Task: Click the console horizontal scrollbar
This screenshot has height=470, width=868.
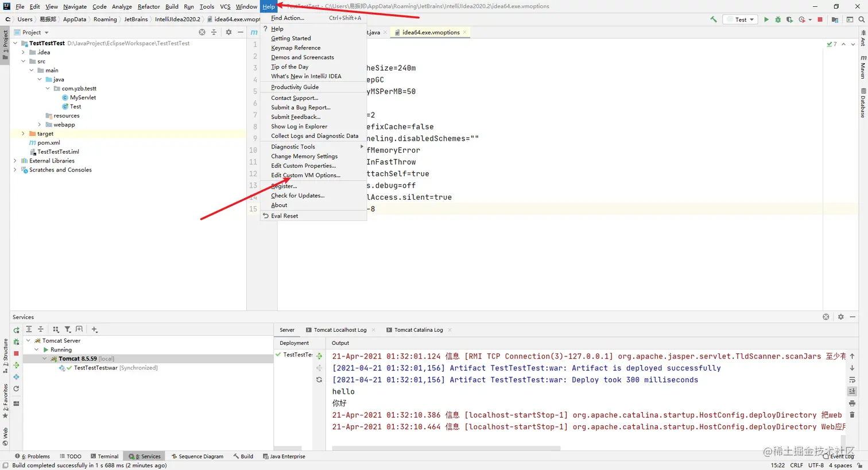Action: coord(446,448)
